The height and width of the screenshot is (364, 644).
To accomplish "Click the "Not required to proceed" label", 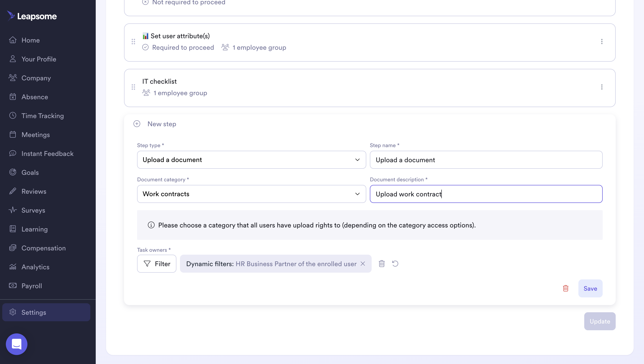I will tap(189, 2).
